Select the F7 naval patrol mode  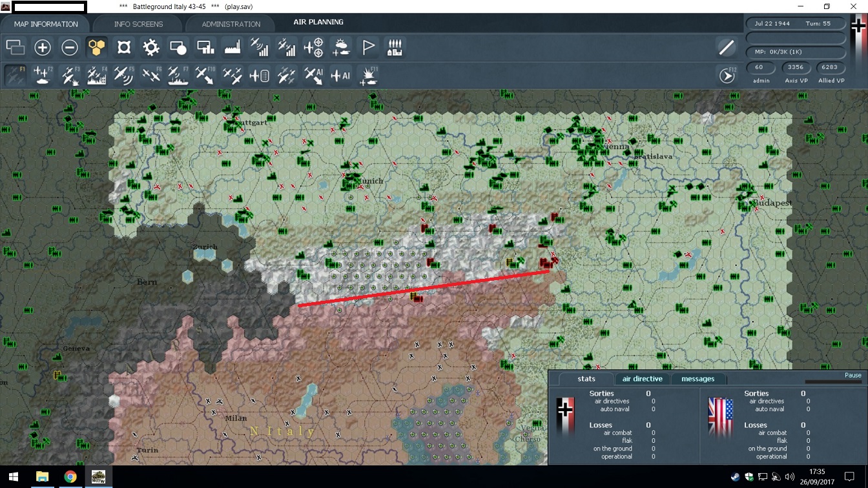178,76
